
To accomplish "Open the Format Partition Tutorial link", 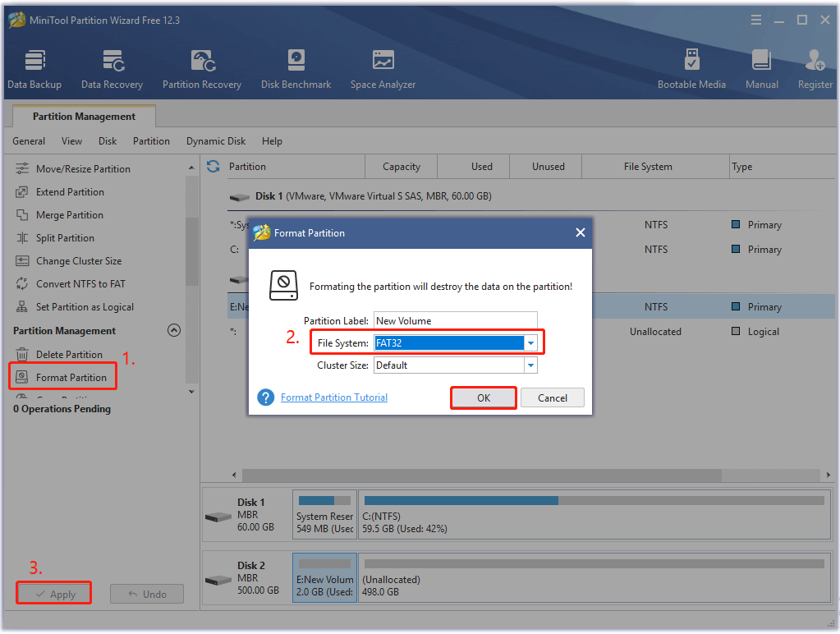I will (x=333, y=397).
